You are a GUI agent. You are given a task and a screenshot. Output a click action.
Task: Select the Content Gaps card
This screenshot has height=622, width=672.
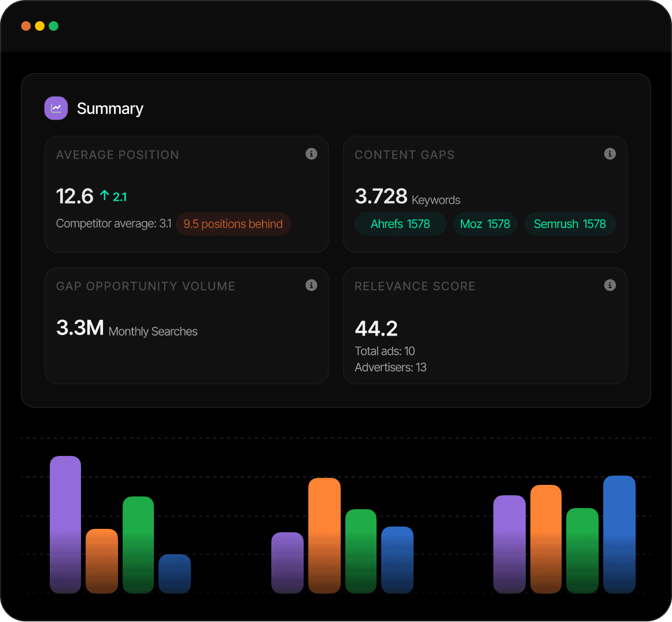coord(485,194)
